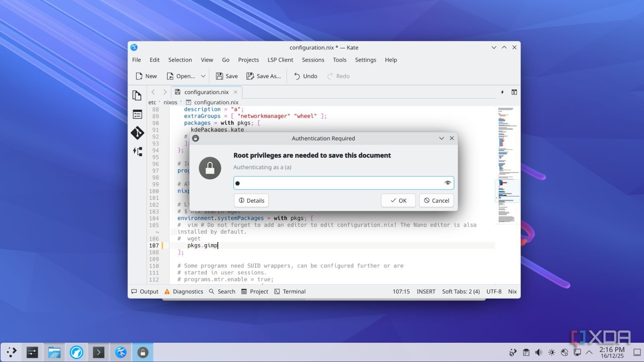Toggle the INSERT input mode indicator
644x362 pixels.
pos(426,292)
